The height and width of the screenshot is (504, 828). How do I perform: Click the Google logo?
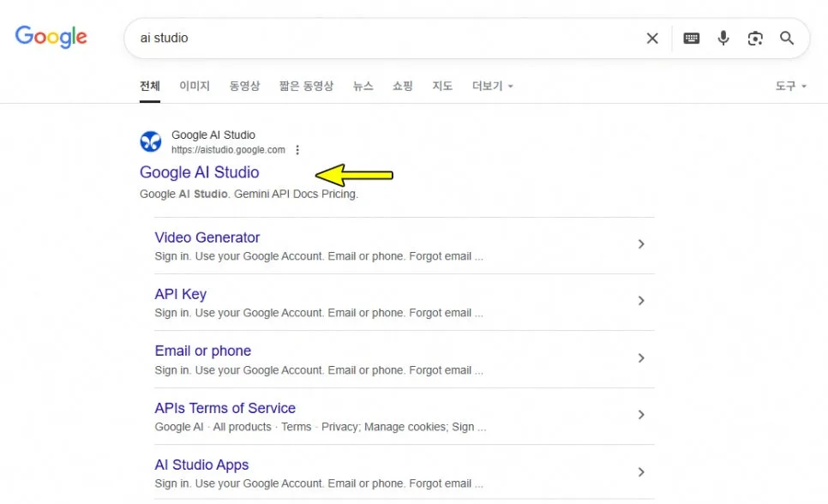[51, 37]
